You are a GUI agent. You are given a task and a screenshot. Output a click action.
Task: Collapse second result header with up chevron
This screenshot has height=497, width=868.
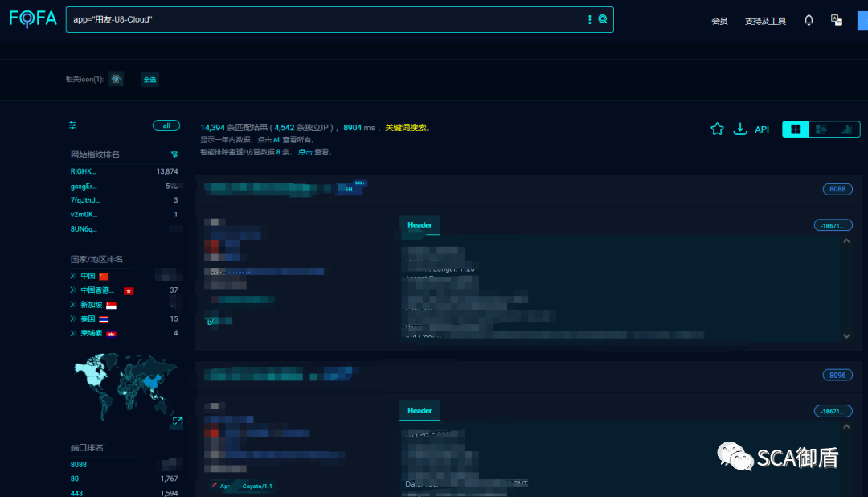(x=846, y=427)
